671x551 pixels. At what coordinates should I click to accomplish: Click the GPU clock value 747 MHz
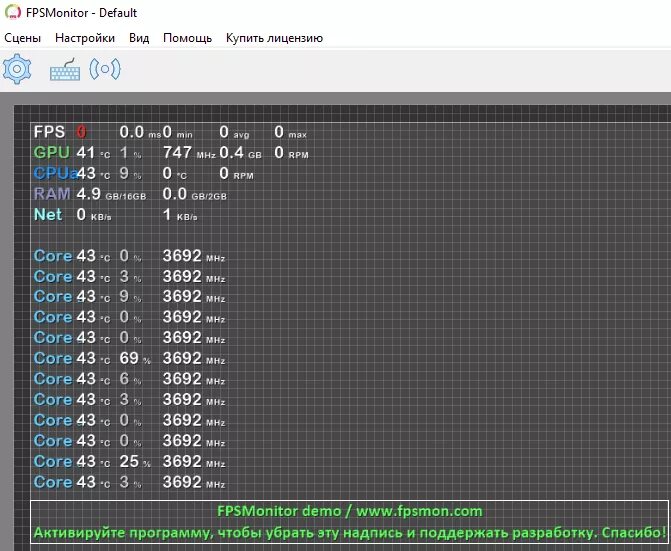click(x=189, y=153)
